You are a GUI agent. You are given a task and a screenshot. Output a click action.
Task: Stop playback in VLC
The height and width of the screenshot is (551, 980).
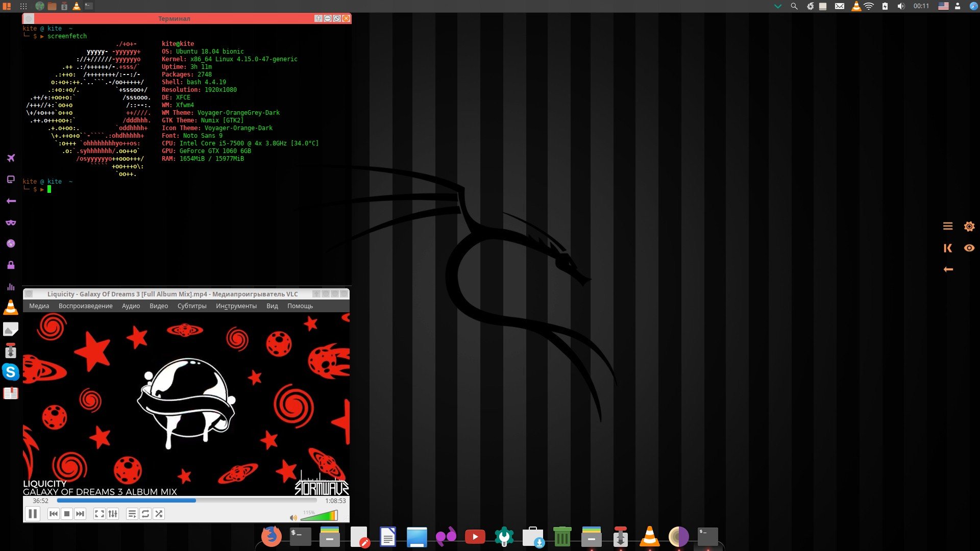click(x=67, y=514)
